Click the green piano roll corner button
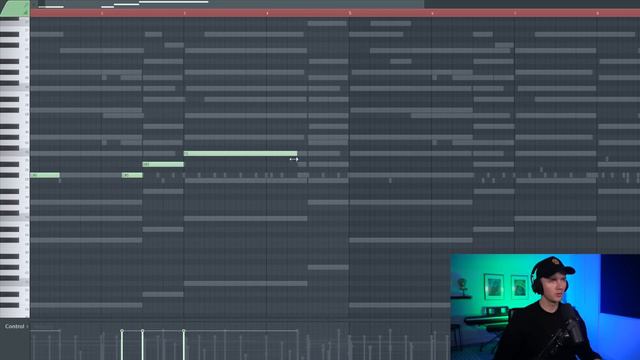Screen dimensions: 640x360 point(15,8)
